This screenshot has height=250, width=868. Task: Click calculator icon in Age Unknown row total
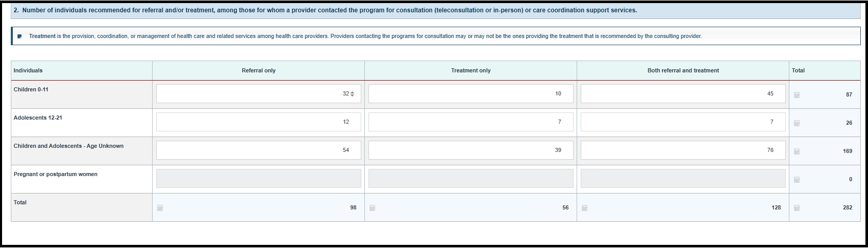[x=797, y=151]
